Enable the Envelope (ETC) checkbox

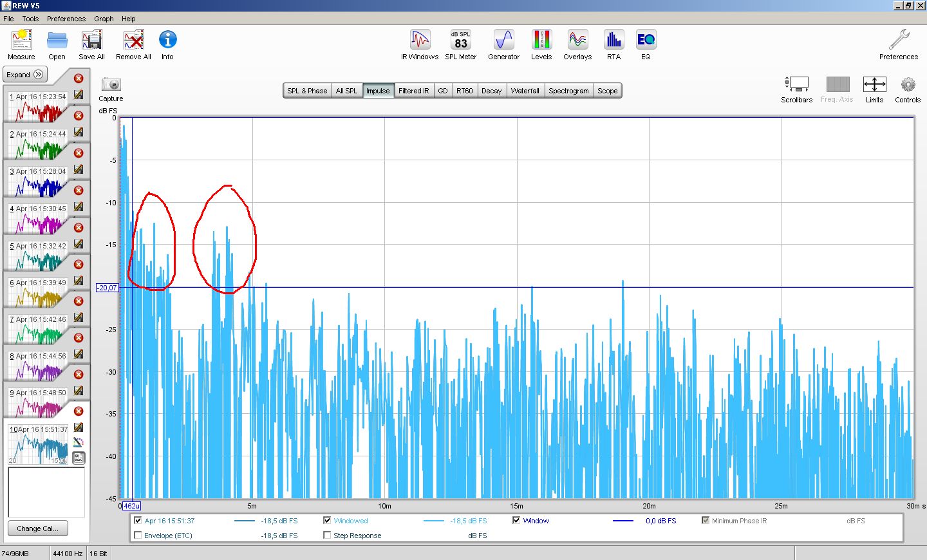[x=138, y=536]
